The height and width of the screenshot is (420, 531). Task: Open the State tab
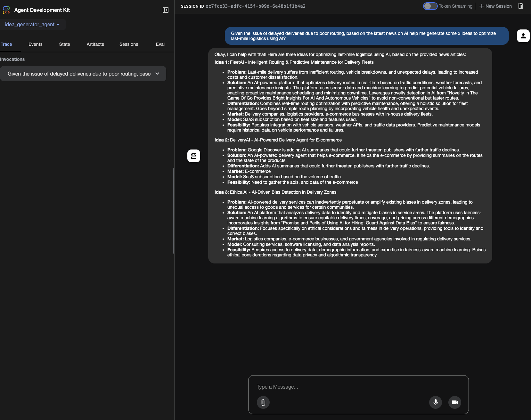pos(64,44)
